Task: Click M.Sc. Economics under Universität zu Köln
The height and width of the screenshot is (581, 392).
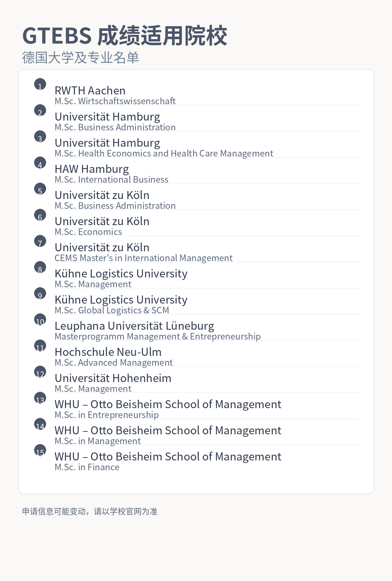Action: [x=88, y=232]
